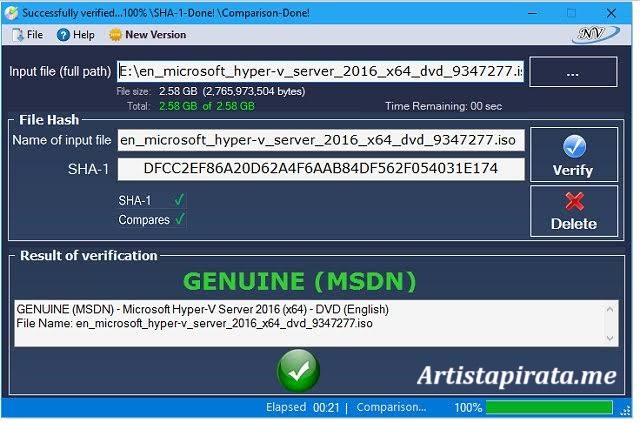Screen dimensions: 640x423
Task: Click the app icon in the title bar
Action: click(11, 13)
